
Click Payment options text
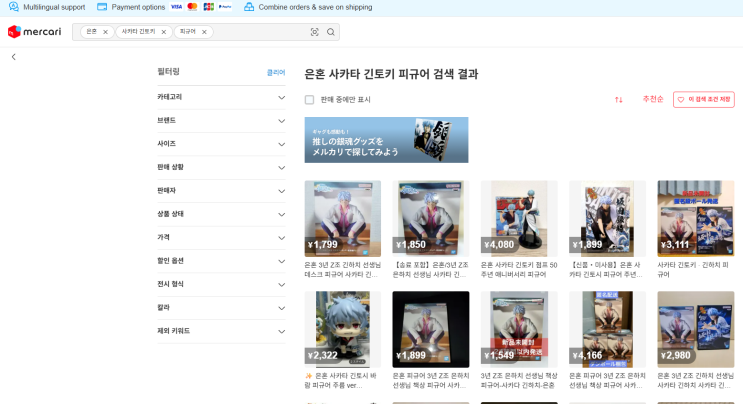(138, 7)
